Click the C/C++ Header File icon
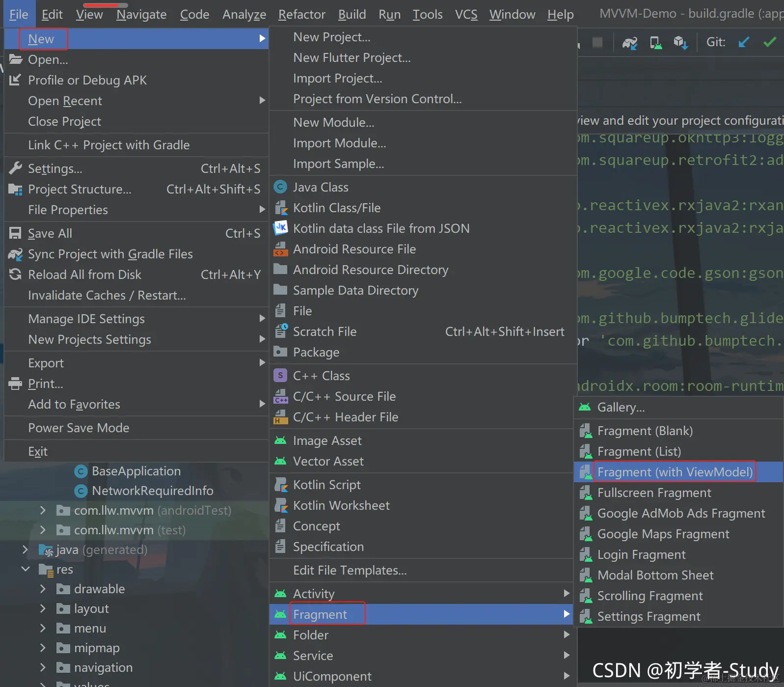Screen dimensions: 784x687 (x=280, y=417)
